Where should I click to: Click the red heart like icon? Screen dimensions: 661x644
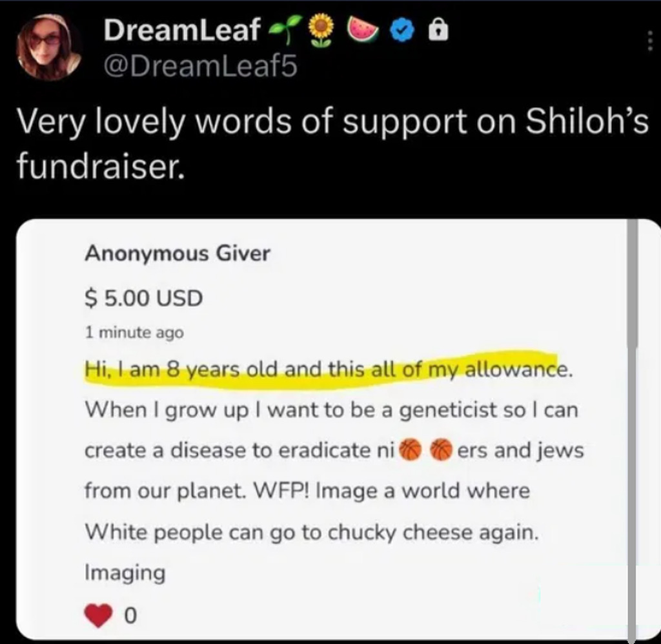coord(99,616)
